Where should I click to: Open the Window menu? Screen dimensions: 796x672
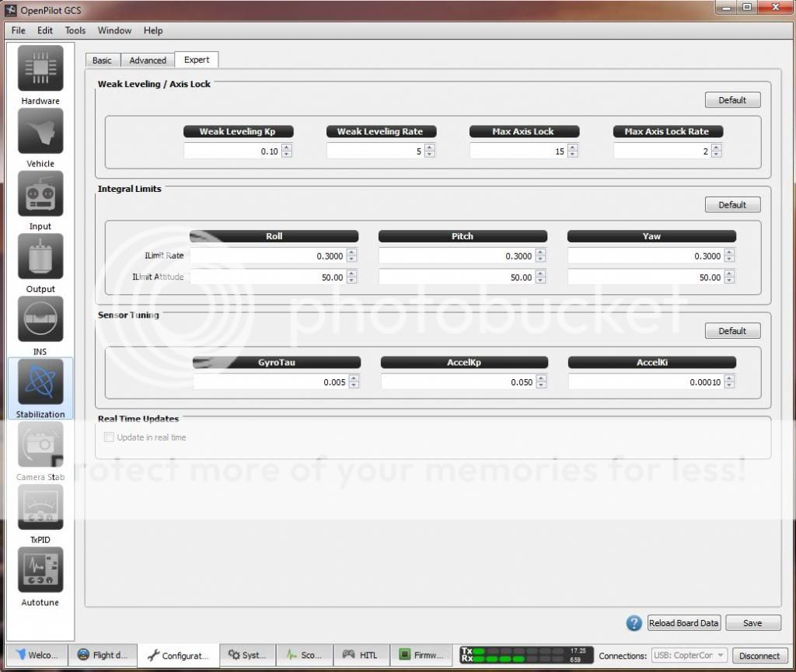[114, 30]
